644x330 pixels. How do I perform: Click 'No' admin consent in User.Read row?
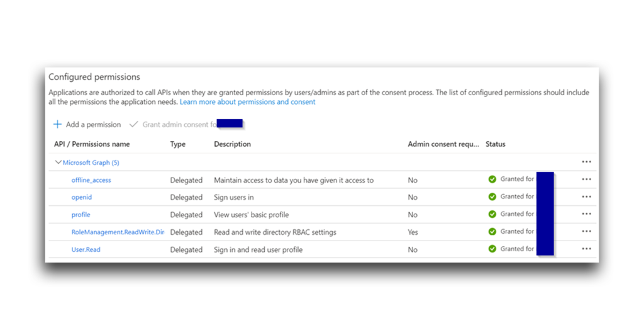[413, 249]
